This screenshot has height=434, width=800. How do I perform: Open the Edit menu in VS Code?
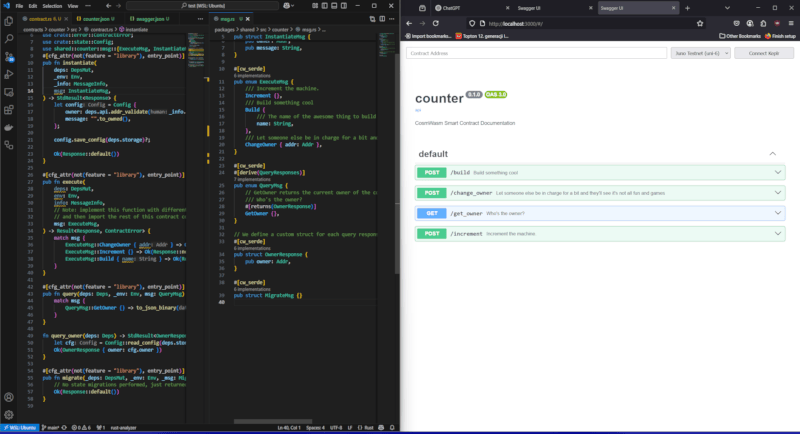[x=33, y=6]
